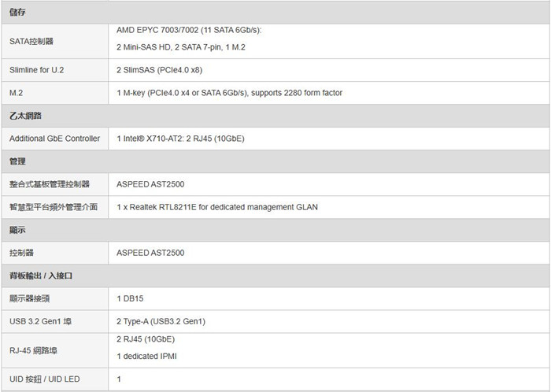Click the Intel X710-AT2 RJ45 value
Image resolution: width=551 pixels, height=392 pixels.
(180, 139)
